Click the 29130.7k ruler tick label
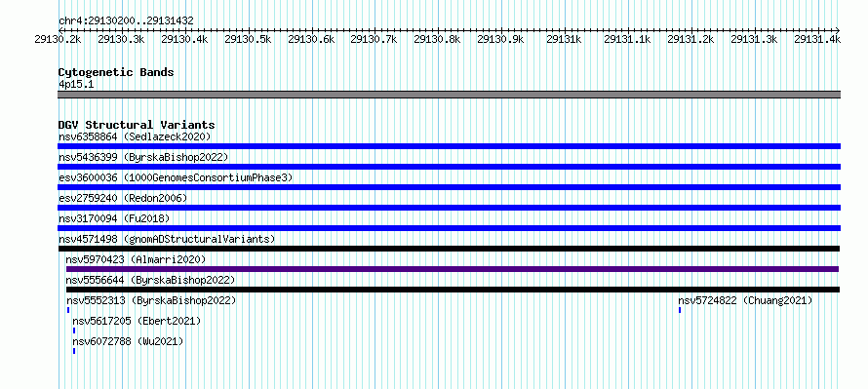Viewport: 868px width, 389px height. click(x=375, y=39)
